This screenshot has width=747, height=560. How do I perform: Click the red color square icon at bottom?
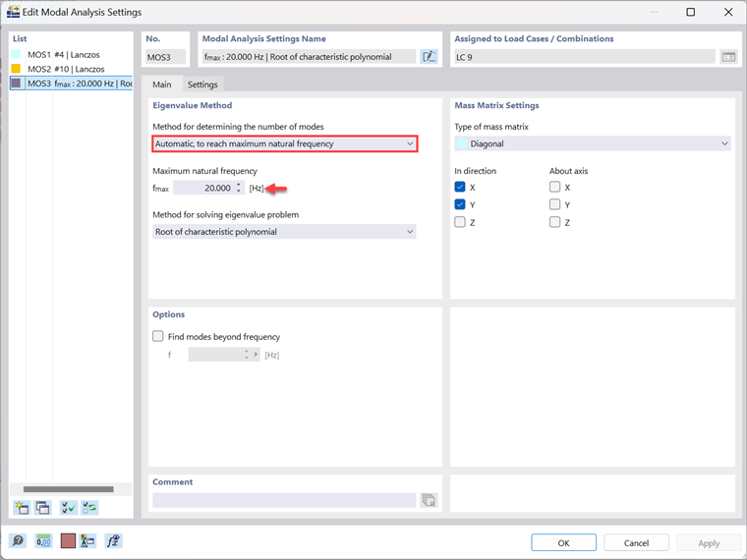coord(68,541)
